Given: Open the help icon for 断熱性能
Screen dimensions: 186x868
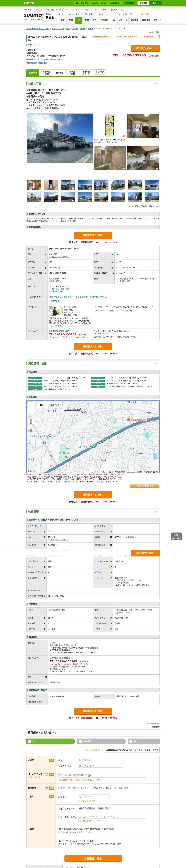Looking at the screenshot, I should pyautogui.click(x=111, y=572).
